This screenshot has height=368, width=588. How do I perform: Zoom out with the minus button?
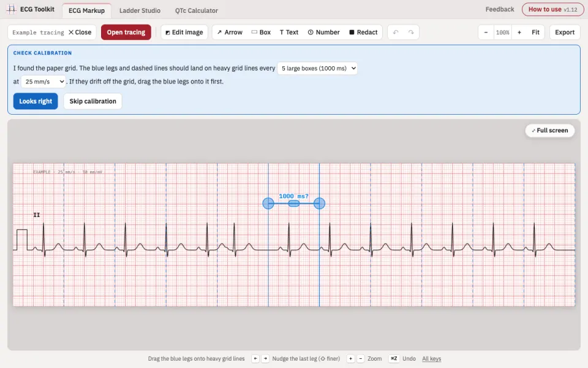coord(486,33)
